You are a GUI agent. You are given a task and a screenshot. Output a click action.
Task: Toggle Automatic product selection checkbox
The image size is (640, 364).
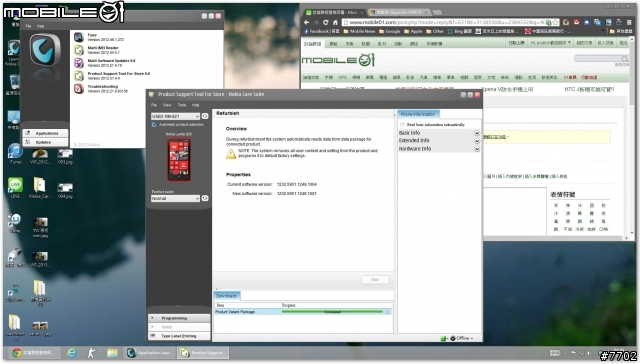pos(154,124)
